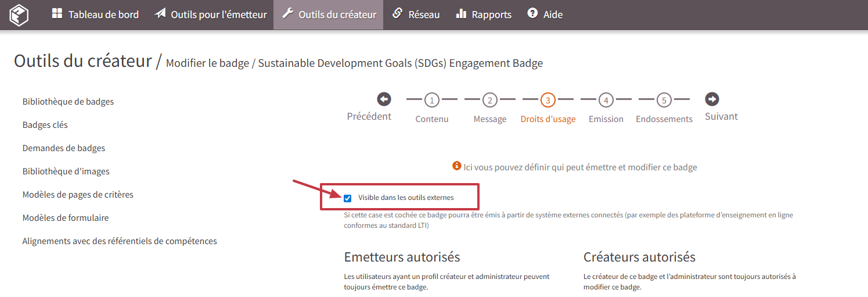Click the Aide question mark icon

click(532, 13)
